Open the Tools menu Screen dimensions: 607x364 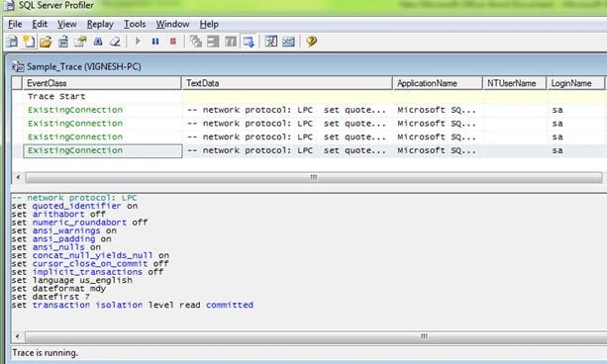pos(135,24)
